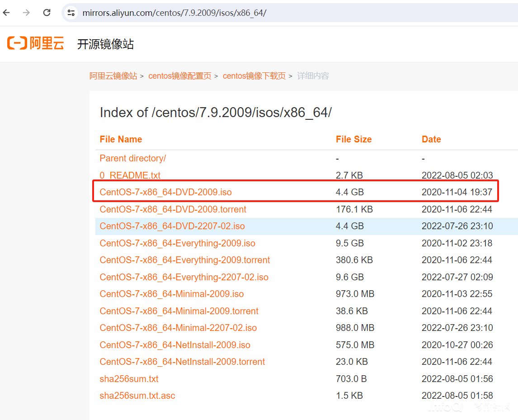Click the 38.6 KB file size
The height and width of the screenshot is (420, 518).
coord(352,311)
